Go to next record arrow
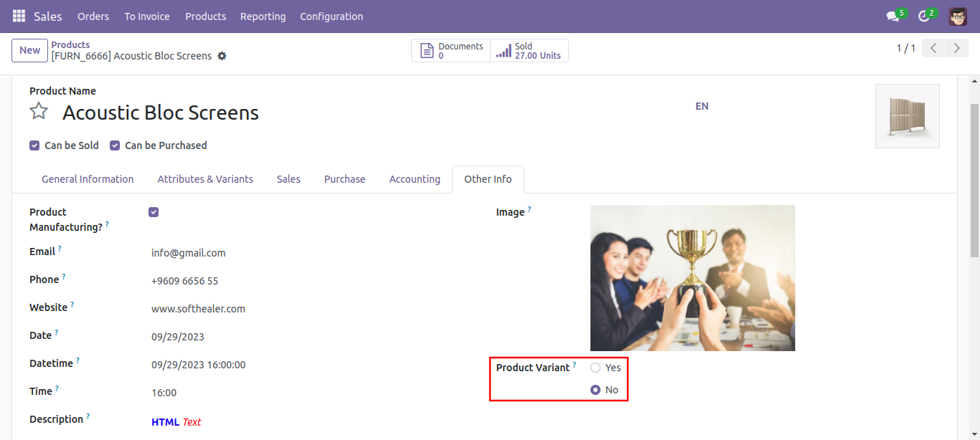This screenshot has height=440, width=980. (x=956, y=48)
